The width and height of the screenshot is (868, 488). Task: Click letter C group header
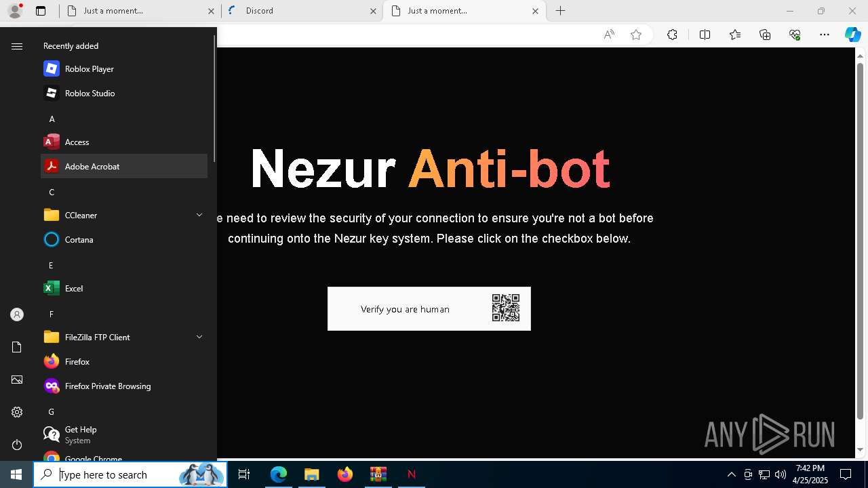[x=52, y=192]
